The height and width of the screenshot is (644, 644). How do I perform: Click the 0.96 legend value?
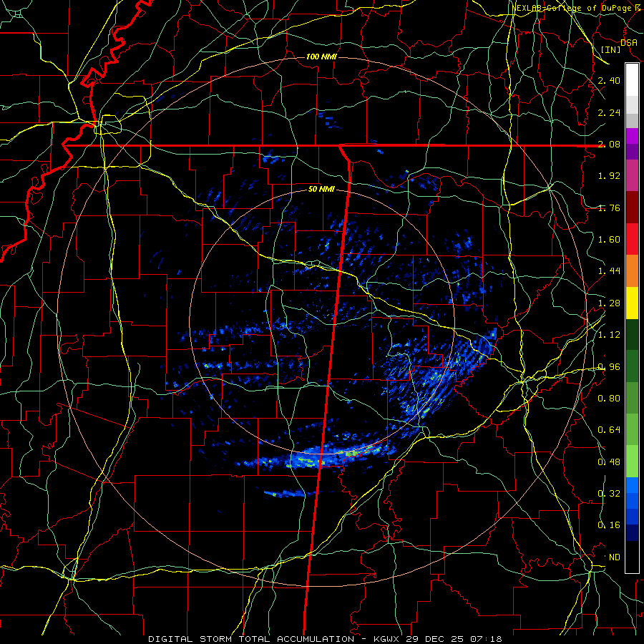coord(609,367)
